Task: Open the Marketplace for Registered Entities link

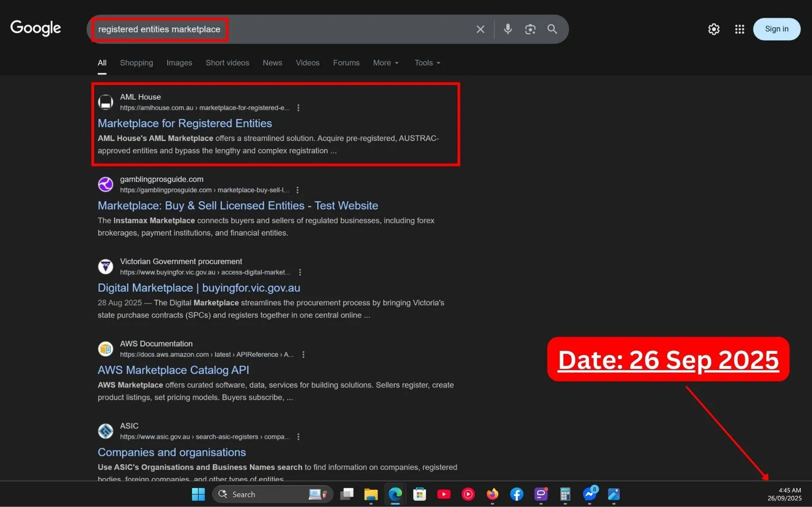Action: coord(185,123)
